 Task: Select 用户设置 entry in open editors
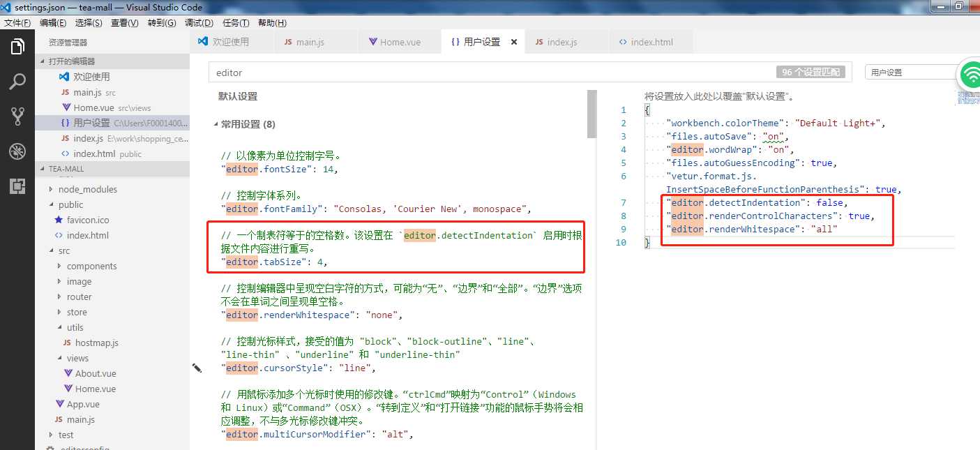coord(112,123)
